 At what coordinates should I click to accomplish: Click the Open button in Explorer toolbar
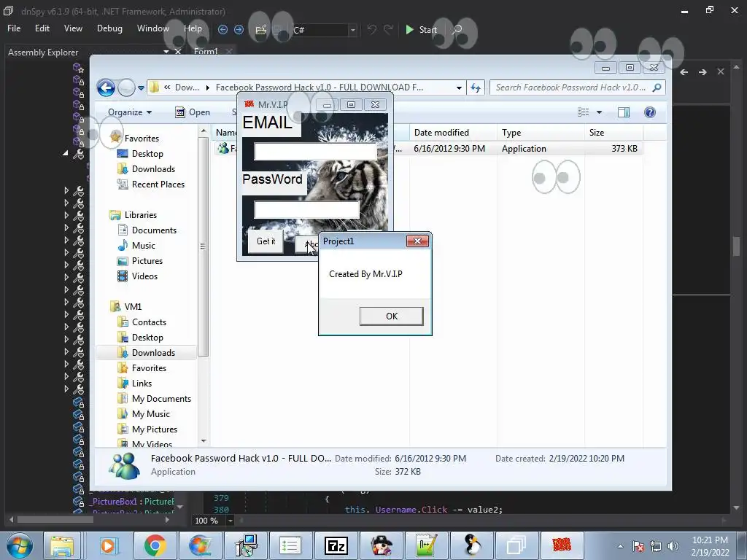pos(193,112)
